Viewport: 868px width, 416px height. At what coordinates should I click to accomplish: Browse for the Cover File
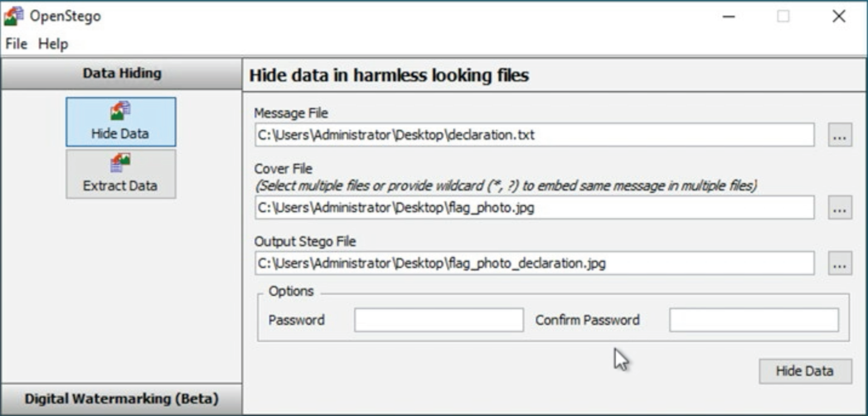click(840, 207)
